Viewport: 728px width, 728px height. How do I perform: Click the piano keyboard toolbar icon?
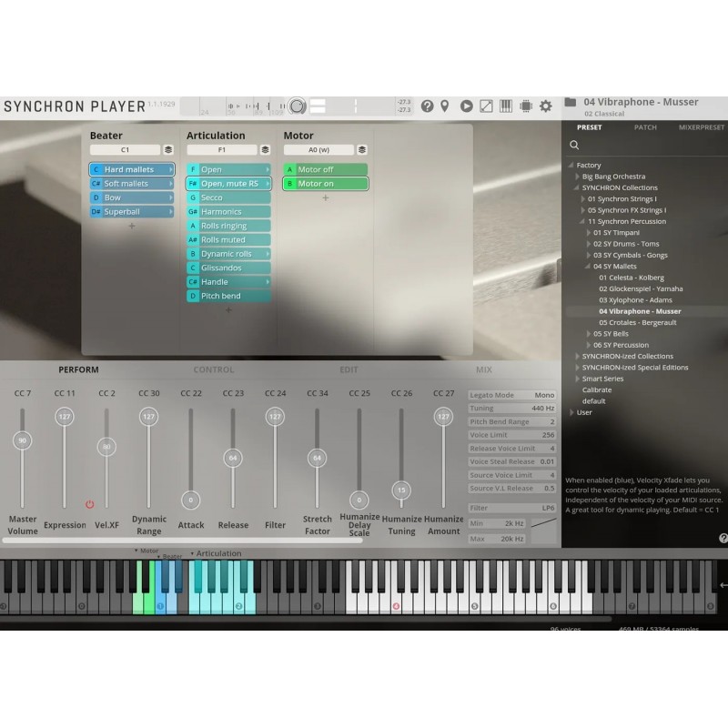click(505, 106)
